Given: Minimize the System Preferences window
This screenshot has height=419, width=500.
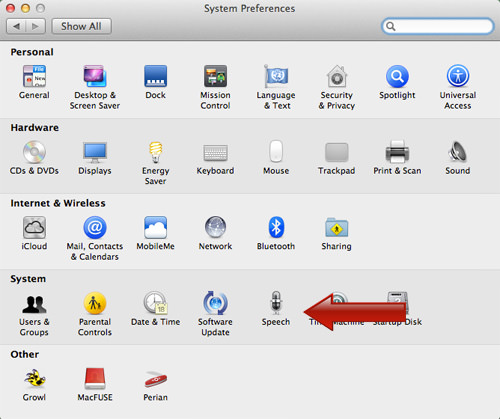Looking at the screenshot, I should pos(25,8).
